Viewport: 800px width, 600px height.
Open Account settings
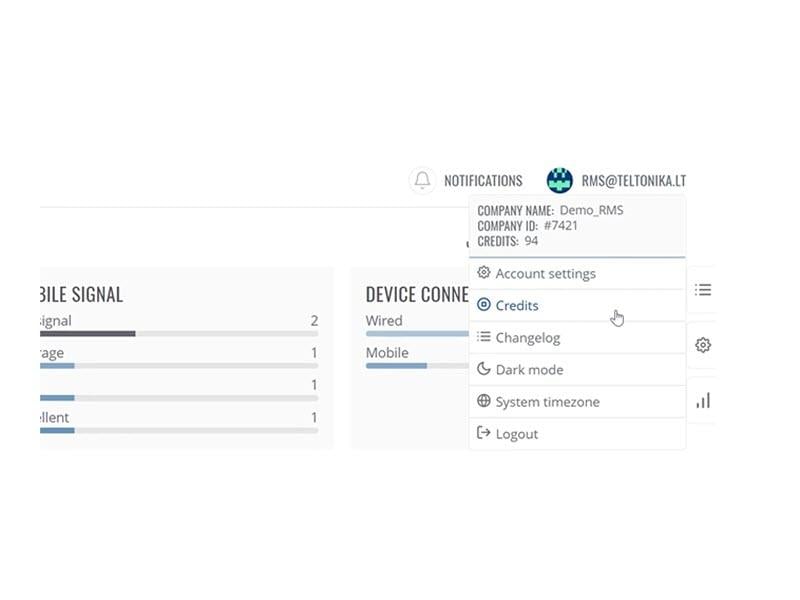(577, 273)
